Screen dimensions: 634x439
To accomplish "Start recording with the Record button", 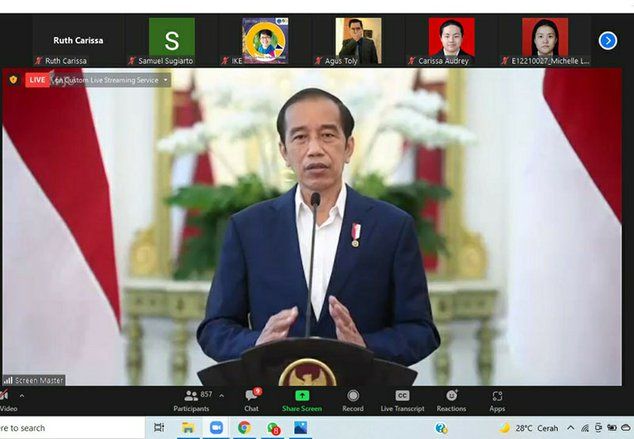I will pos(353,400).
